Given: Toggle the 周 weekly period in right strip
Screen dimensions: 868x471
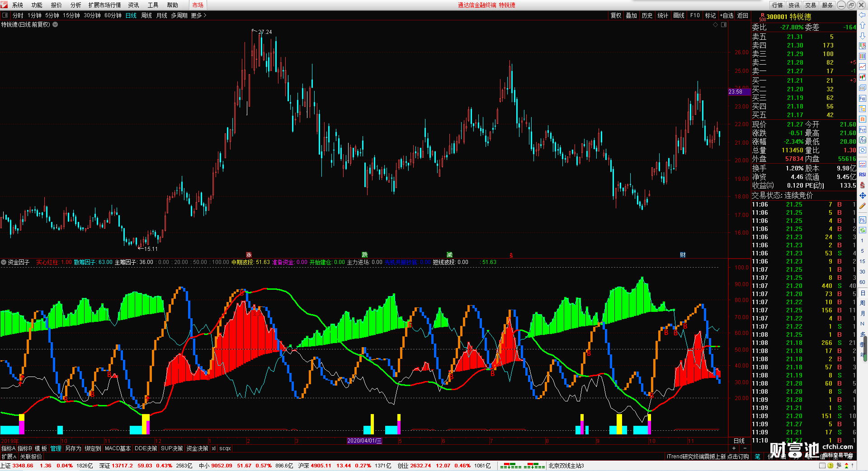Looking at the screenshot, I should [x=863, y=303].
